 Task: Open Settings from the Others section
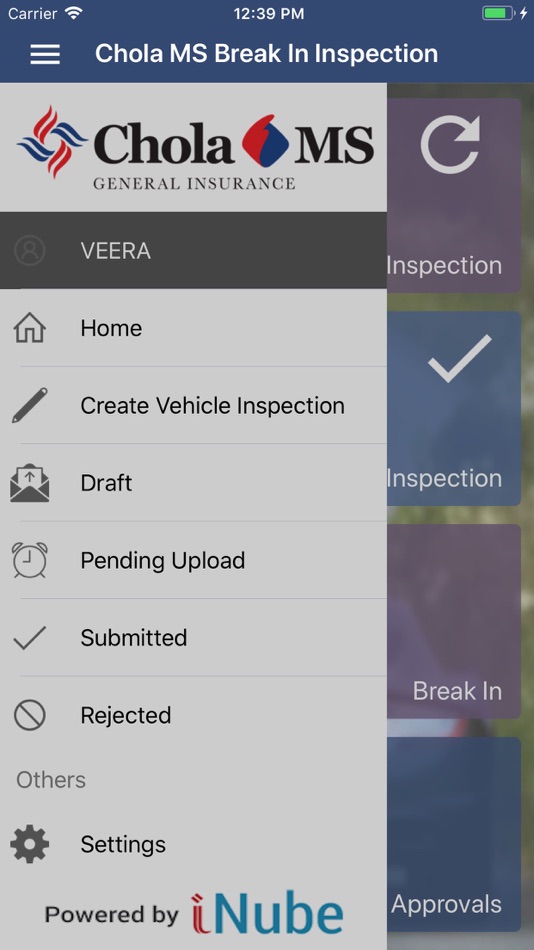pyautogui.click(x=193, y=844)
